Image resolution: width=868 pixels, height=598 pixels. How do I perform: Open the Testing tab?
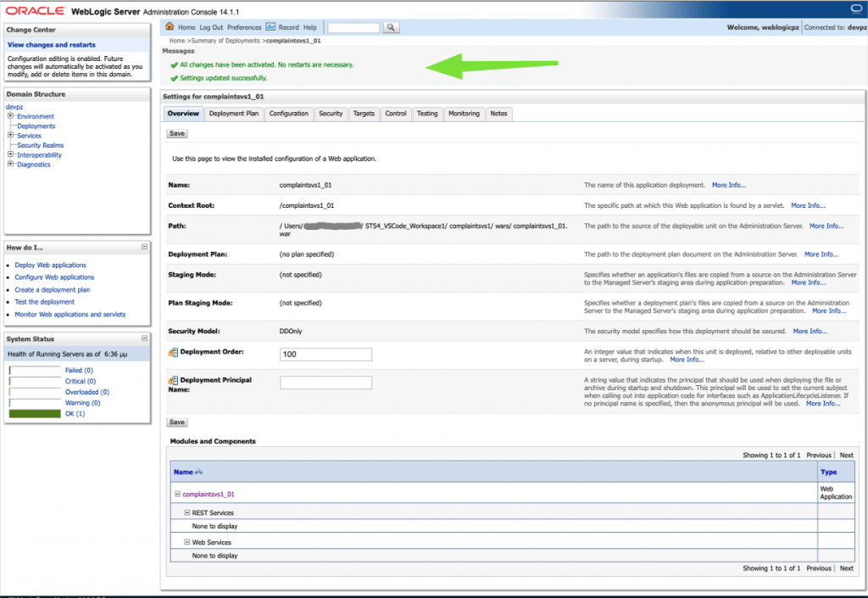click(x=427, y=114)
